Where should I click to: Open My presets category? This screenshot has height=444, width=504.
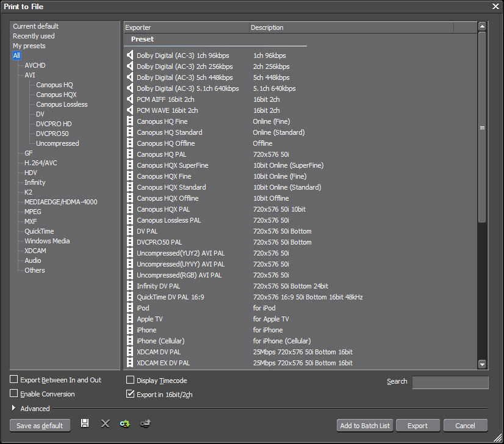pyautogui.click(x=29, y=46)
